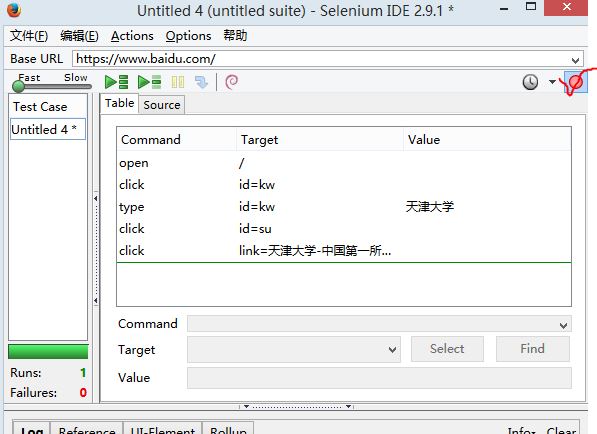The image size is (597, 434).
Task: Open the test scheduler clock icon
Action: [530, 82]
